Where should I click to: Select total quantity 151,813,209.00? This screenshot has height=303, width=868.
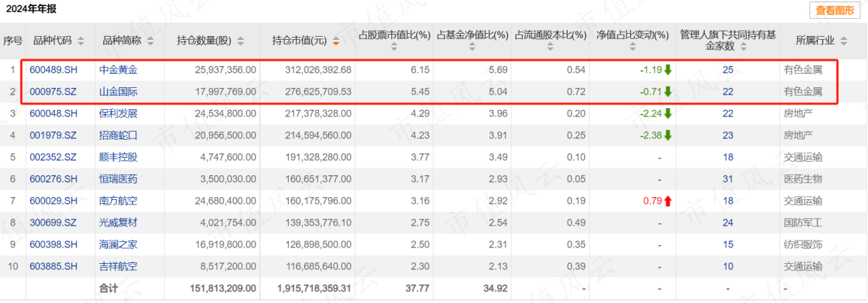click(x=223, y=288)
